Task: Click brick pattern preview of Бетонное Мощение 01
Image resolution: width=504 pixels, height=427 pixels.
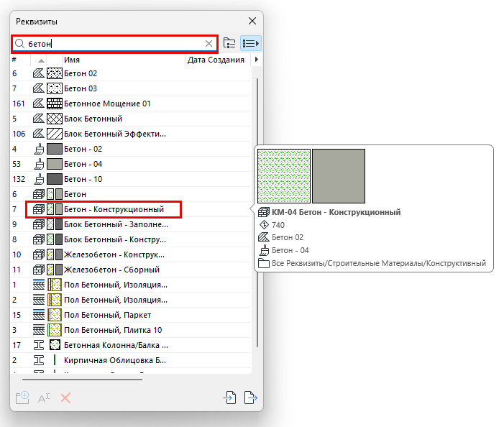Action: 55,104
